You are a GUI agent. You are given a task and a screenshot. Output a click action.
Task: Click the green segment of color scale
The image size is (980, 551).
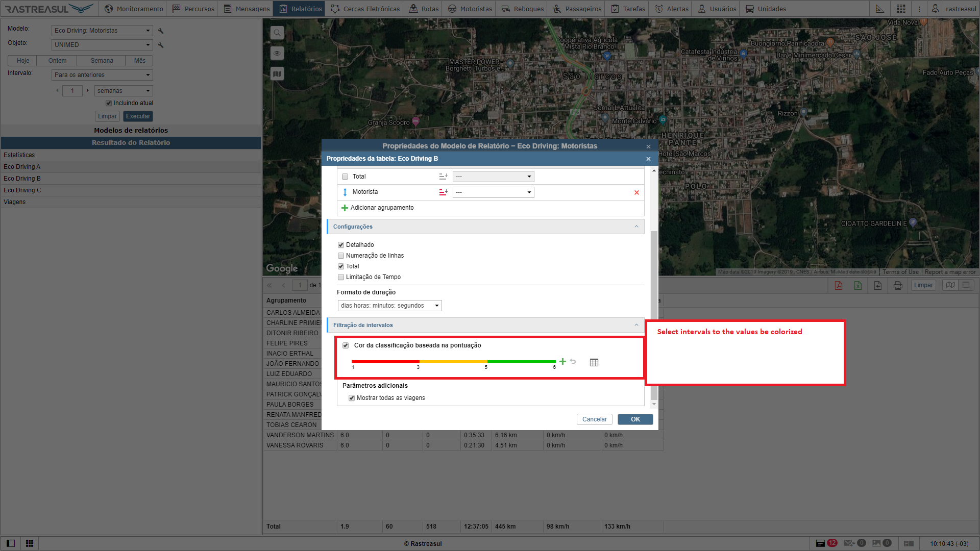521,361
